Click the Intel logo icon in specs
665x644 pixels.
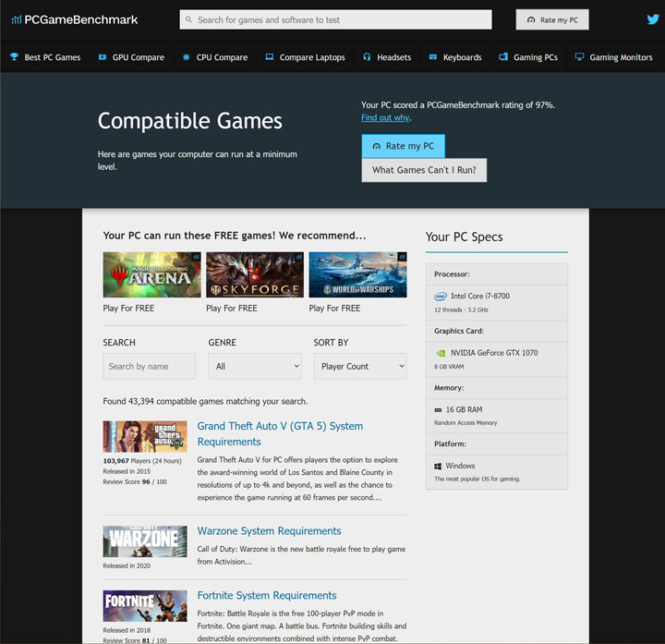441,296
